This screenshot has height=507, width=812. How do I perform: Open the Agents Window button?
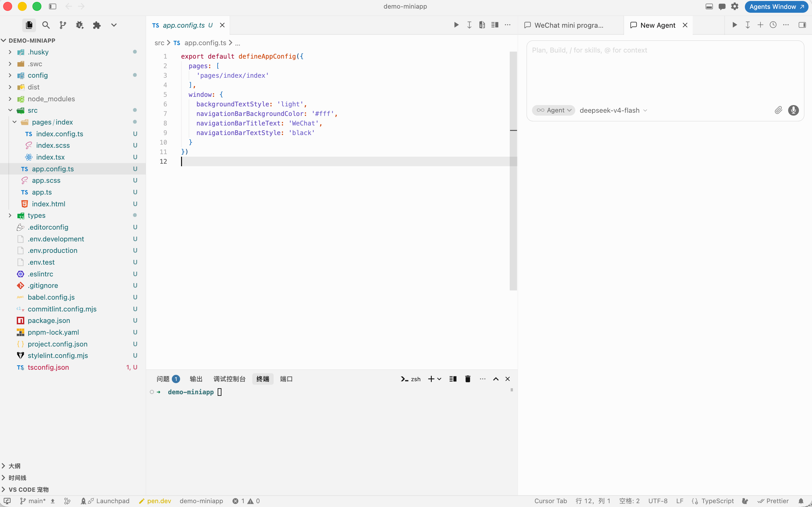(x=776, y=7)
